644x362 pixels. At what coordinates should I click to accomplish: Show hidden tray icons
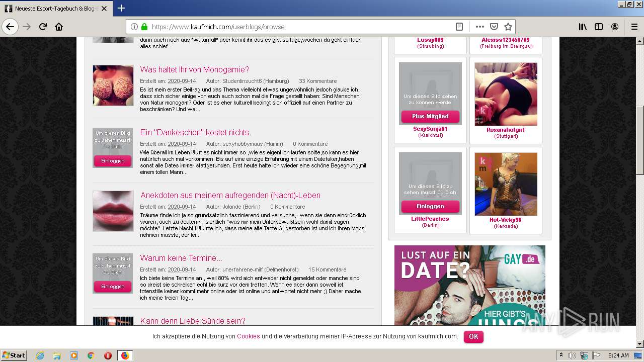point(561,355)
